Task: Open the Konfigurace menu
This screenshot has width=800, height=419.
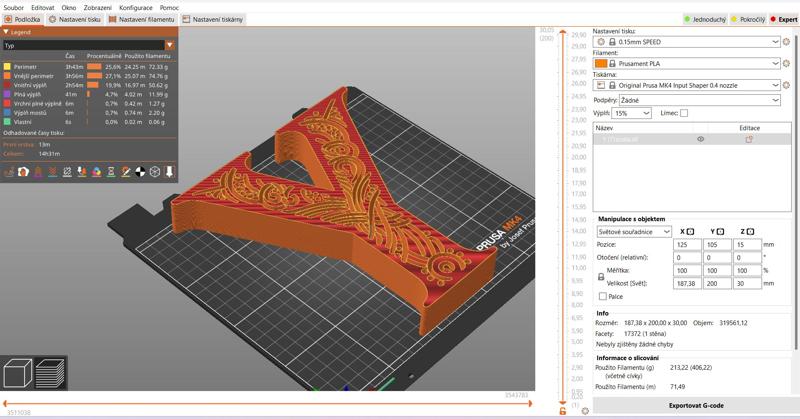Action: pyautogui.click(x=135, y=6)
